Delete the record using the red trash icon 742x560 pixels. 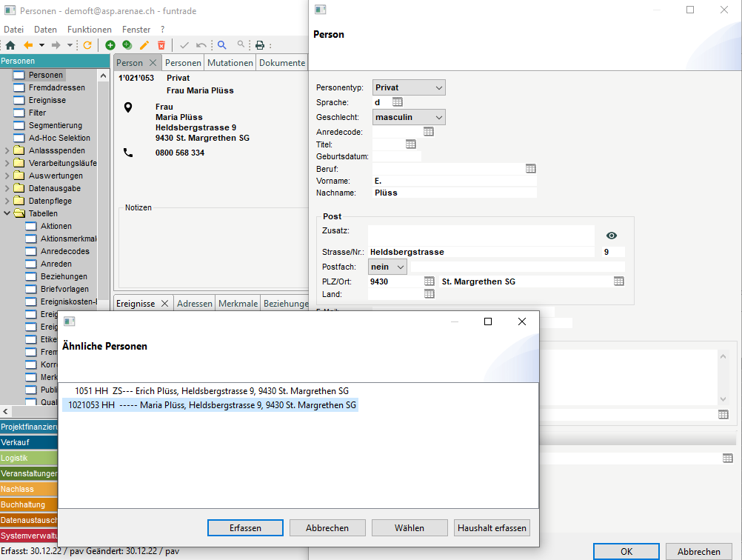[x=161, y=45]
